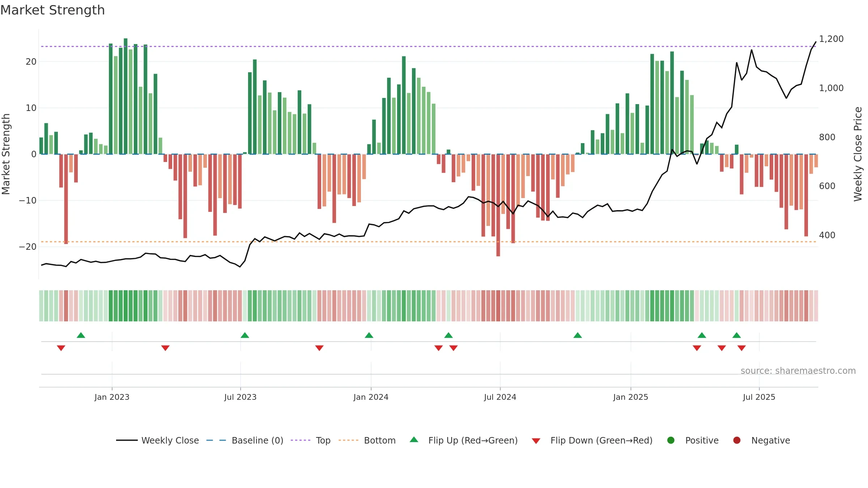Viewport: 868px width, 488px height.
Task: Click the 1,200 price tick label
Action: (831, 39)
